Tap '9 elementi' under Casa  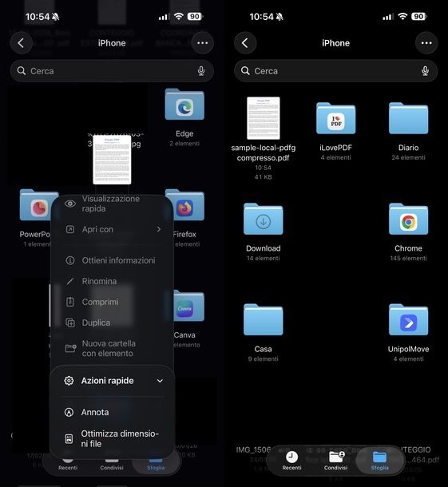[x=264, y=359]
